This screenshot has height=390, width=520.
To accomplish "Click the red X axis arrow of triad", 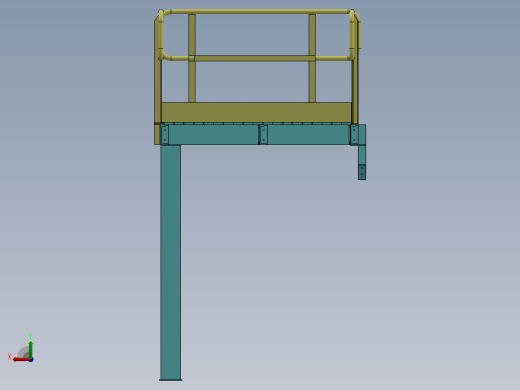I will click(x=21, y=359).
